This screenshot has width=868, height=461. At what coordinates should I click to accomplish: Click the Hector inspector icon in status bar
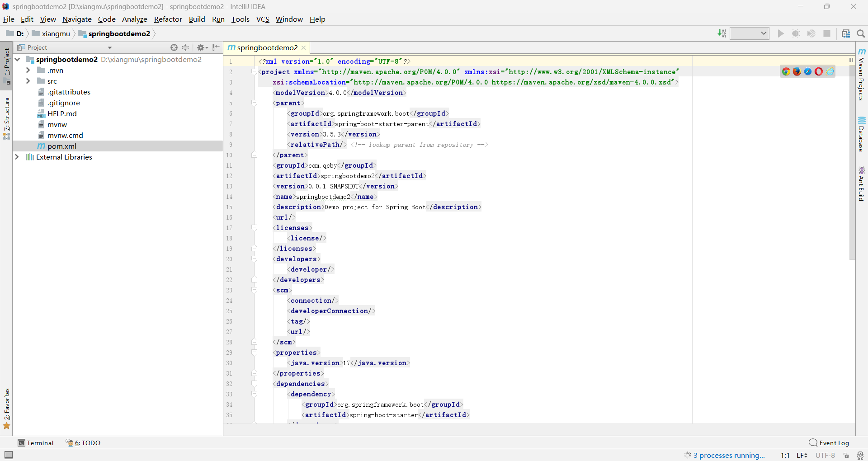(860, 455)
